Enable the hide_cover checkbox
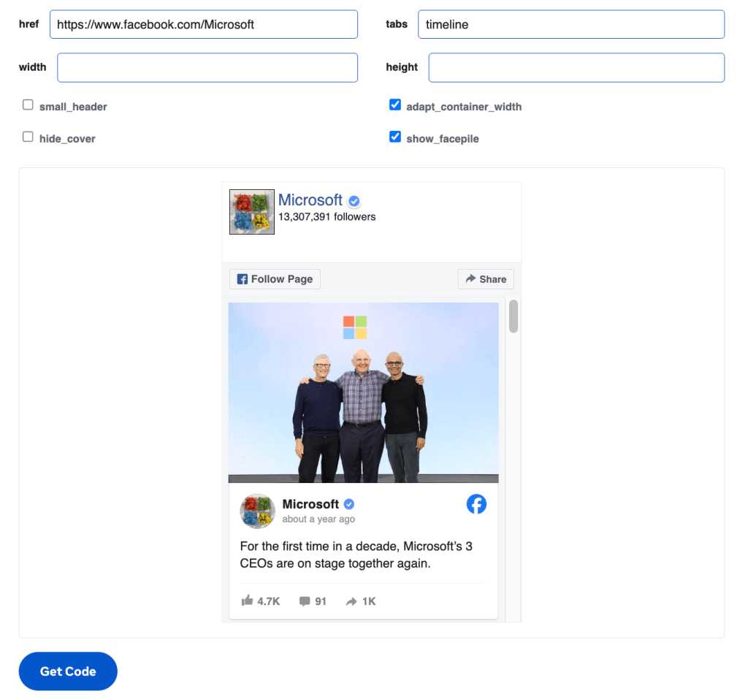The width and height of the screenshot is (748, 700). point(28,137)
